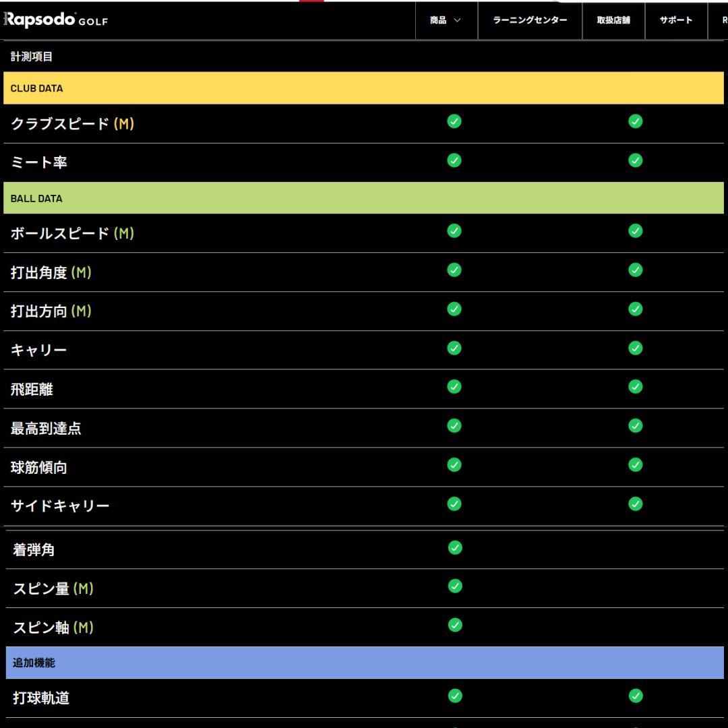Select the ミート率 label
Image resolution: width=728 pixels, height=728 pixels.
coord(39,162)
